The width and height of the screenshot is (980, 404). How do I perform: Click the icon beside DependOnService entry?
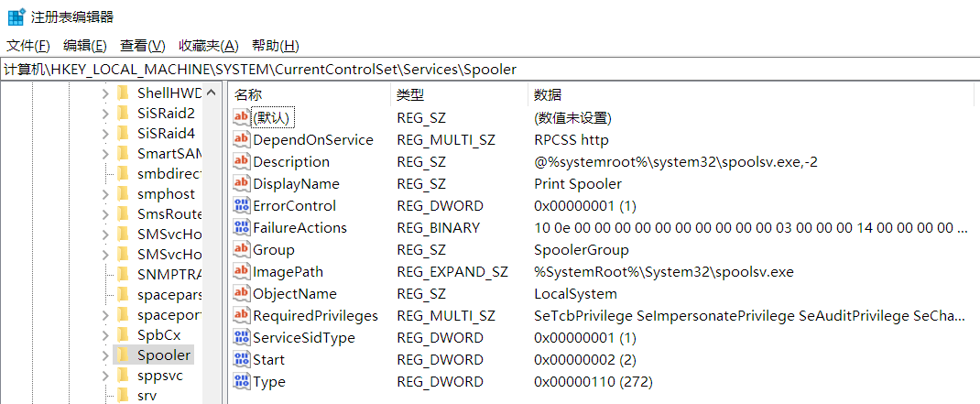(x=242, y=140)
